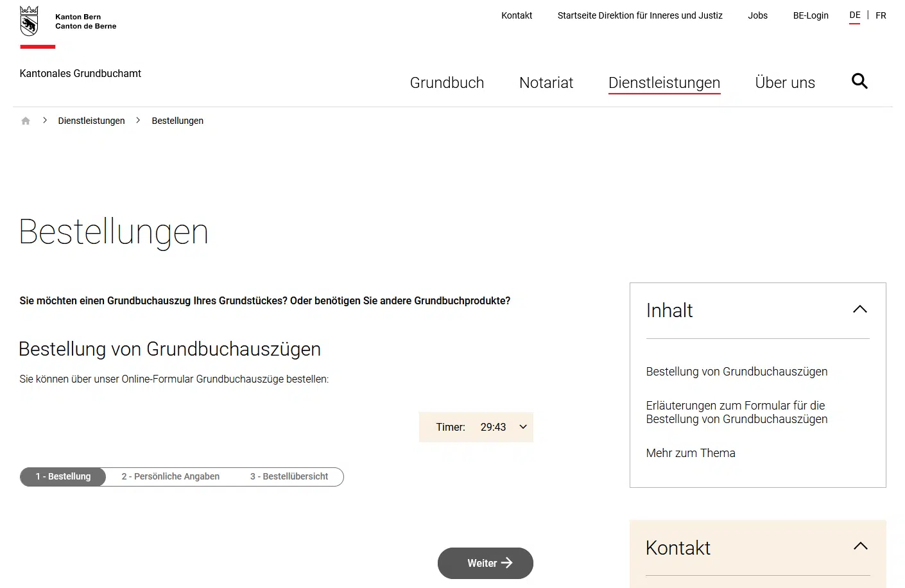Switch language to FR
This screenshot has width=905, height=588.
click(x=881, y=15)
